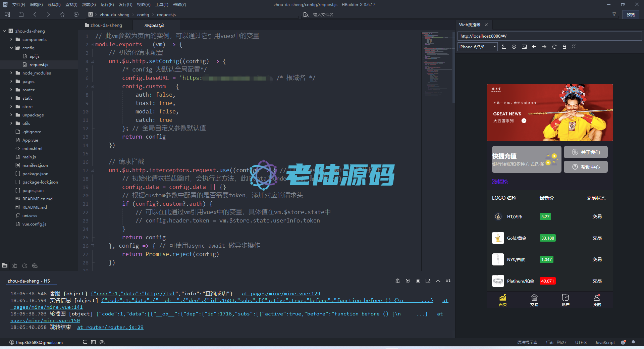Open the iPhone 6/7/8 device dropdown
This screenshot has height=349, width=644.
coord(477,47)
